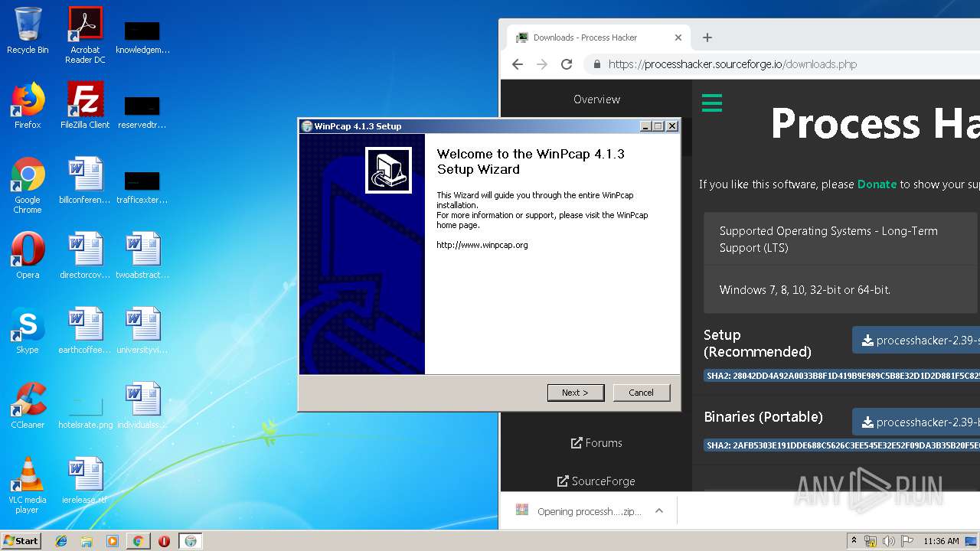
Task: Open the green hamburger menu on the page
Action: pos(712,103)
